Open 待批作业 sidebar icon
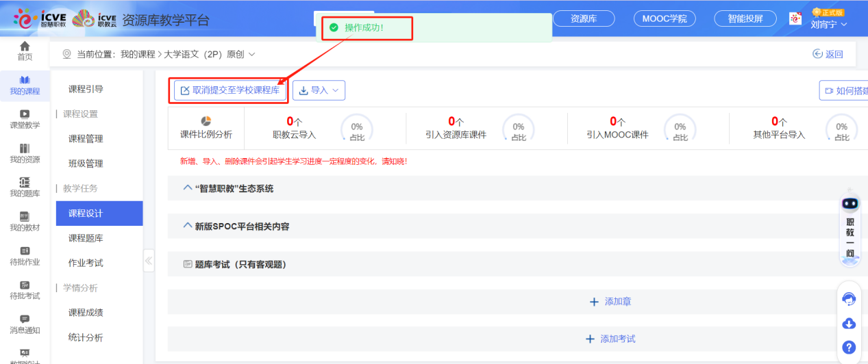 coord(25,250)
